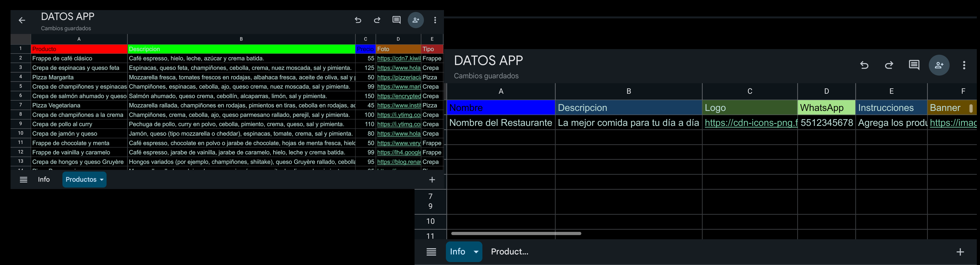The width and height of the screenshot is (980, 265).
Task: Open all-sheets list in left window
Action: click(24, 180)
